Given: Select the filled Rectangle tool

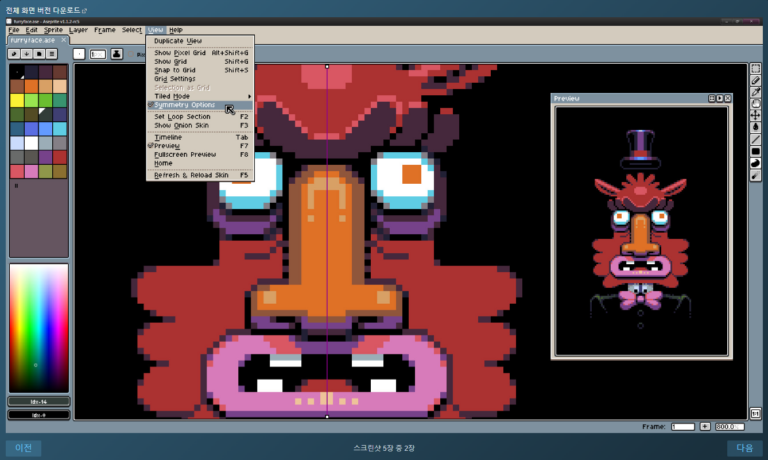Looking at the screenshot, I should (755, 151).
